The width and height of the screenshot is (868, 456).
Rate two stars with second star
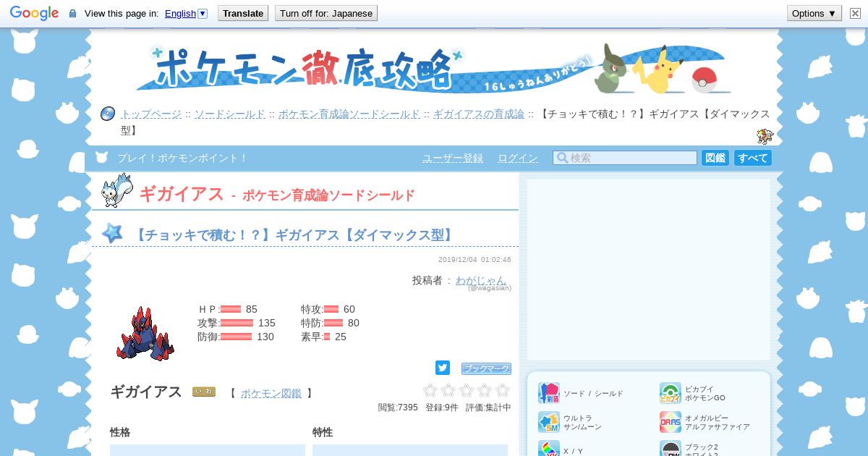point(448,390)
